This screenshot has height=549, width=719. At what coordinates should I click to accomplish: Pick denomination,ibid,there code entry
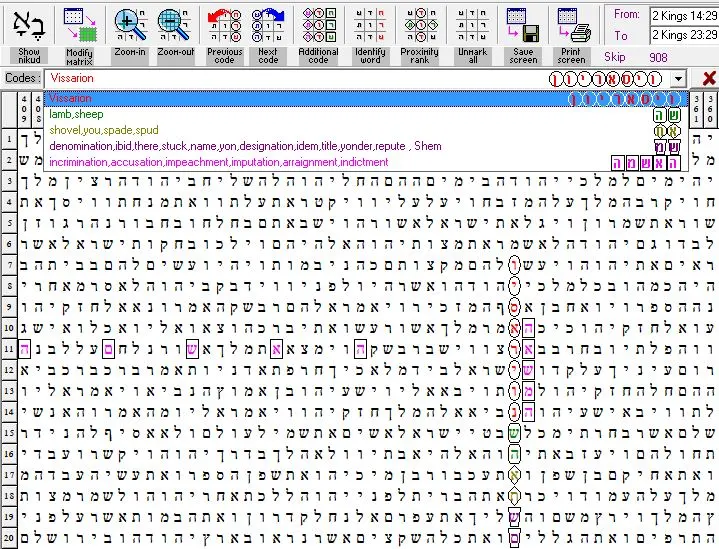click(x=366, y=146)
